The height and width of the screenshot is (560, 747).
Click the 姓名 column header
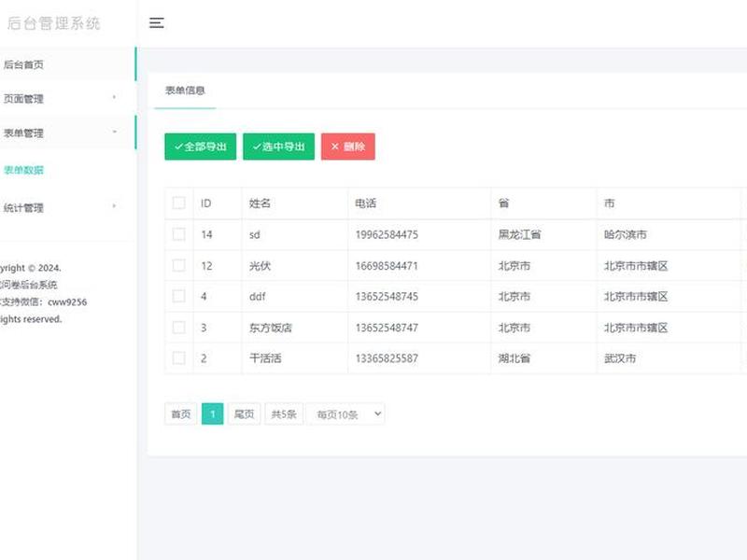tap(260, 203)
